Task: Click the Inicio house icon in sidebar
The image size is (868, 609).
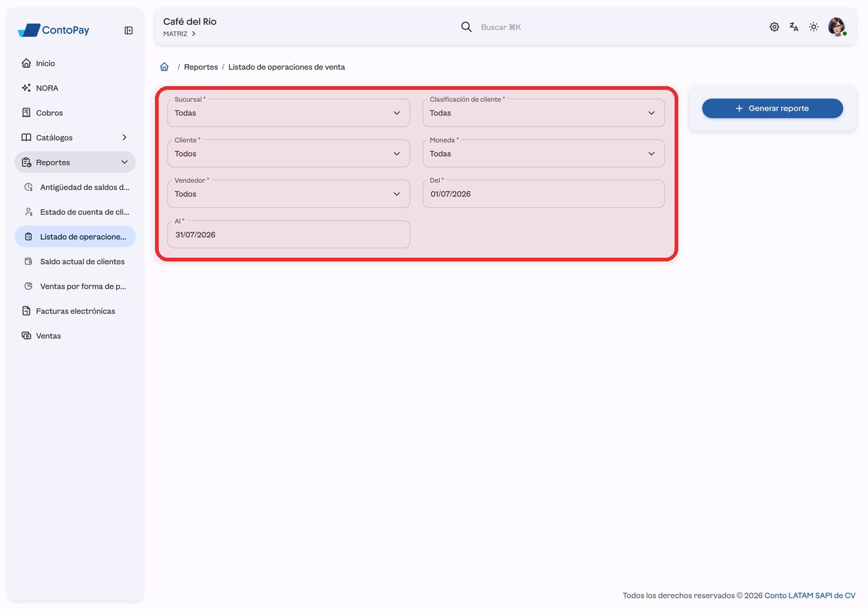Action: [26, 63]
